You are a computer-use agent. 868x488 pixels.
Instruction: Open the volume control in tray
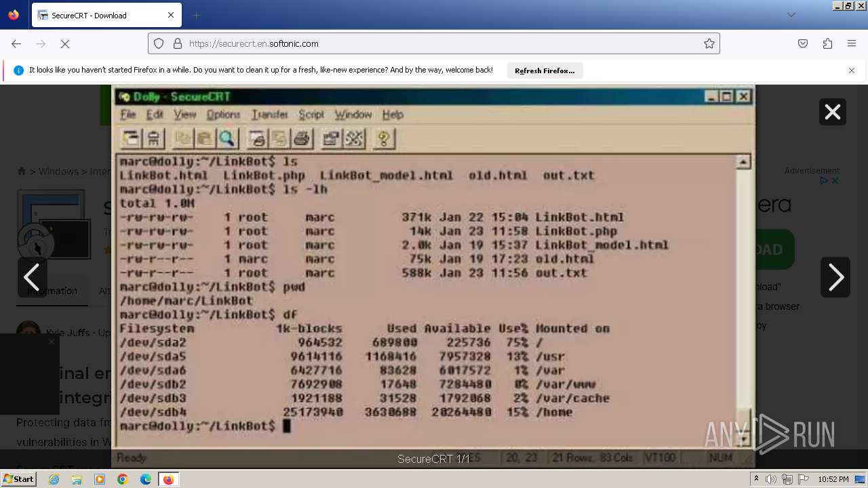[x=771, y=479]
